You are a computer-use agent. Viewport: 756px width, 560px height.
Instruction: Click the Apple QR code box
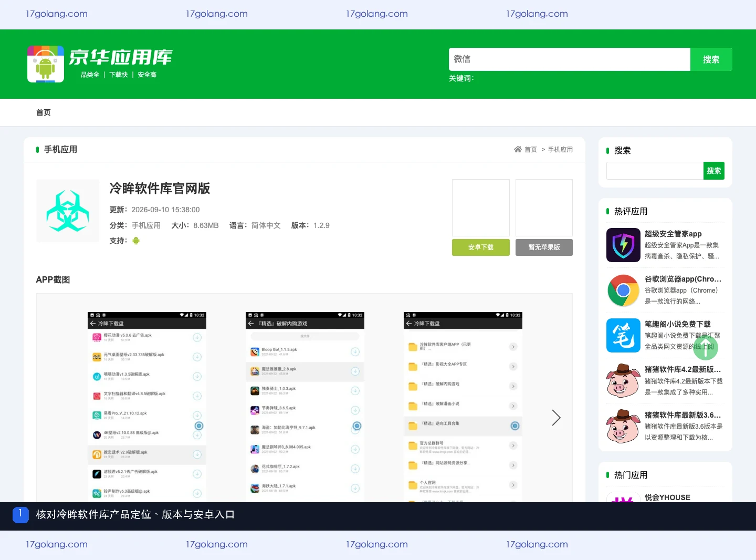click(544, 208)
